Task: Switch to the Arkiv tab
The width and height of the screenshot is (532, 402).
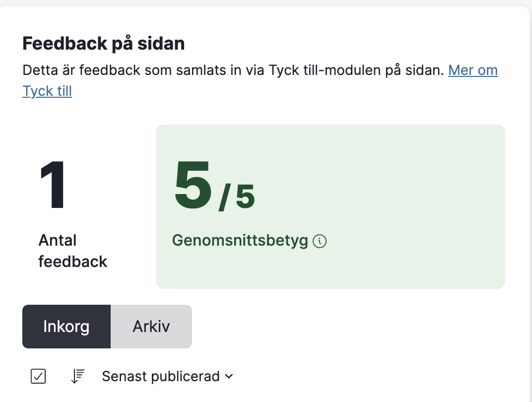Action: coord(151,327)
